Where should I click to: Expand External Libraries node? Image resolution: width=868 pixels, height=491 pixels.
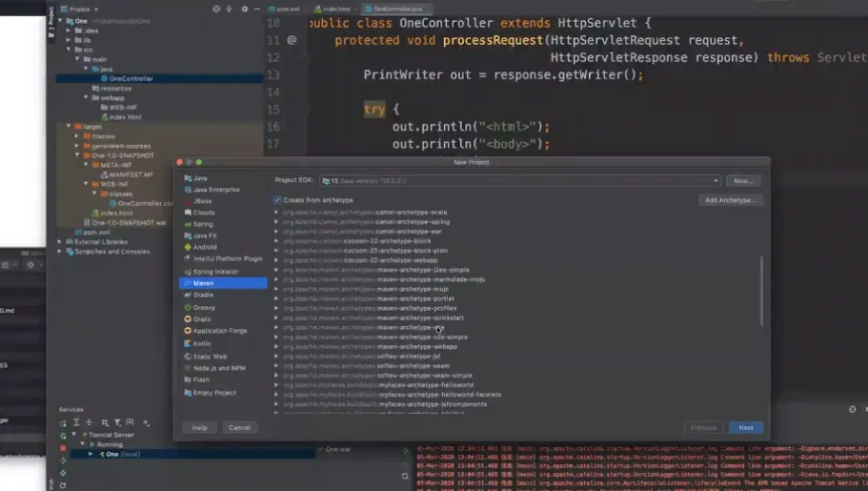click(x=60, y=241)
